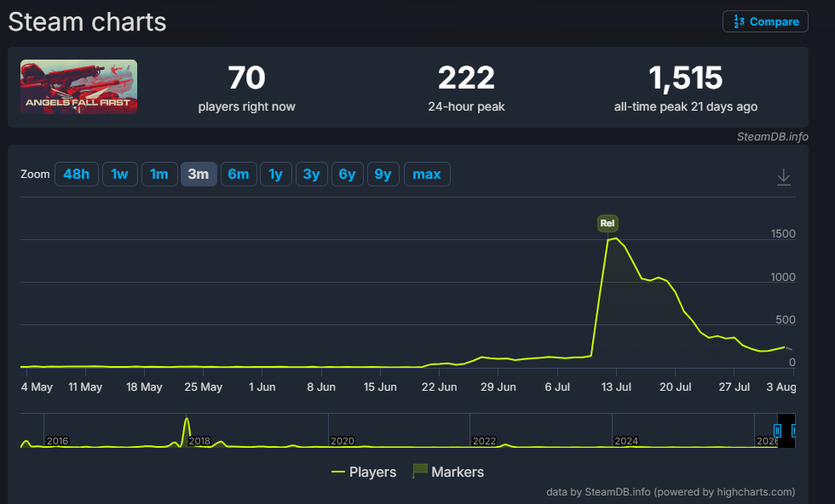Show the max zoom range

point(427,174)
